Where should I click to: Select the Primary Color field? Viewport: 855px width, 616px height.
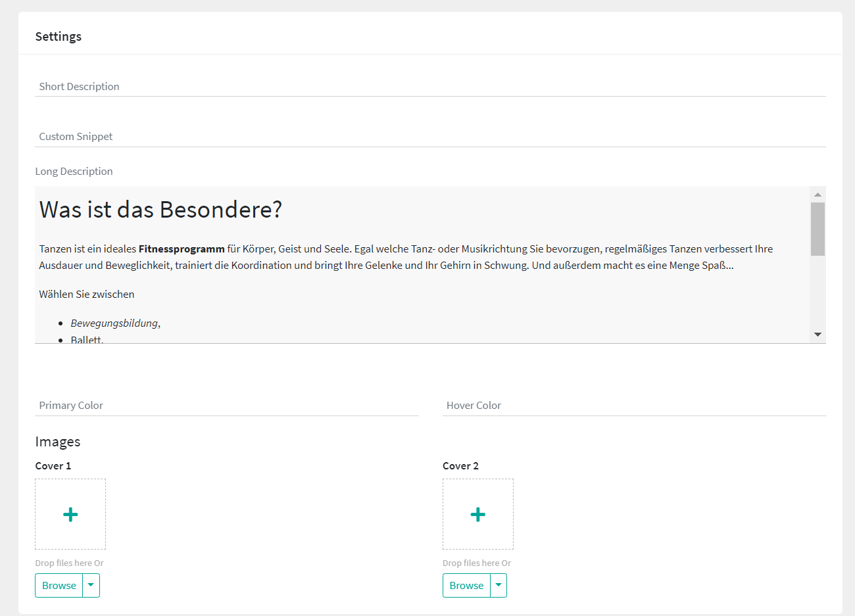pyautogui.click(x=226, y=405)
